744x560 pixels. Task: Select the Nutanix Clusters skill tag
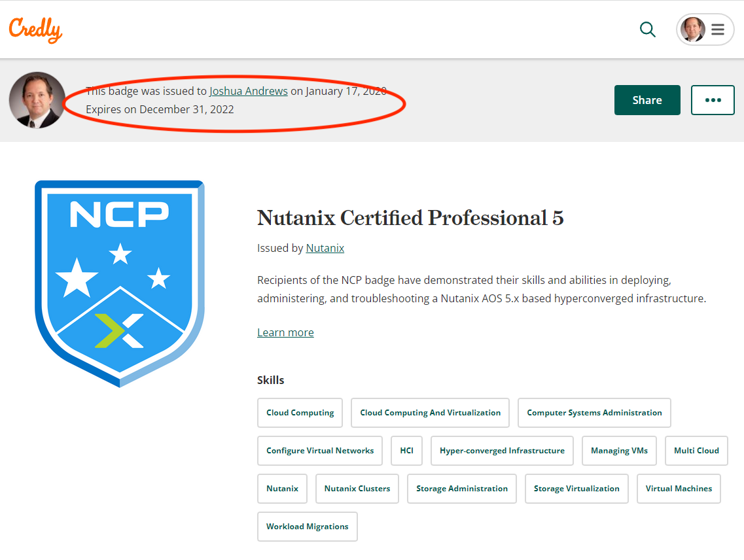coord(357,489)
